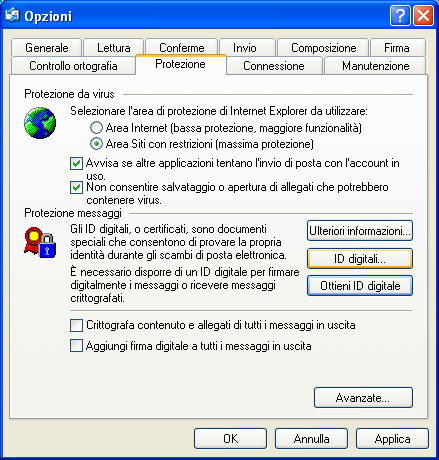Click the globe icon under Protezione da virus
This screenshot has height=460, width=439.
(40, 123)
